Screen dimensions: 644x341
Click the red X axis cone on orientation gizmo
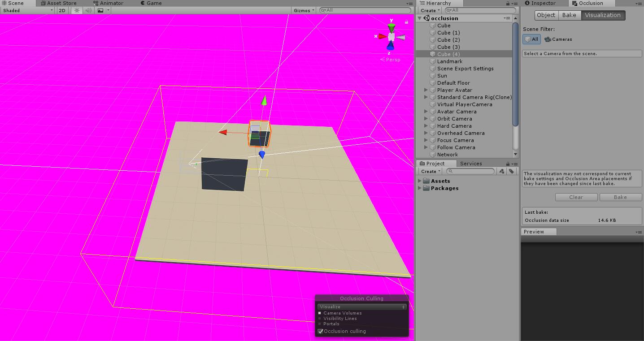(x=382, y=36)
